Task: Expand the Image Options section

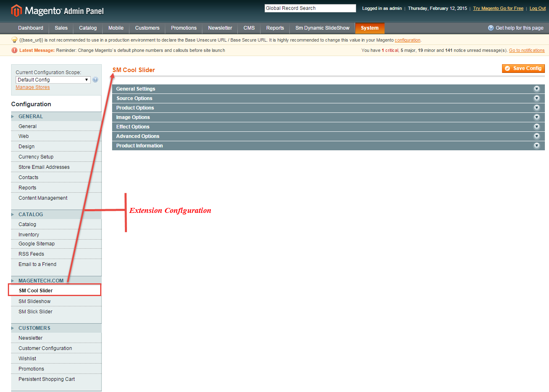Action: pyautogui.click(x=328, y=117)
